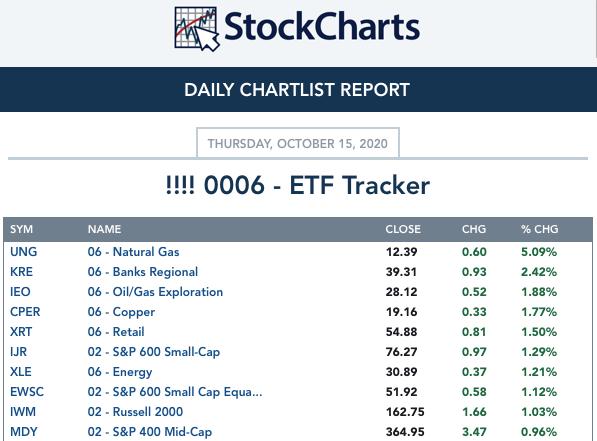
Task: View 06 - Oil/Gas Exploration chart
Action: click(155, 292)
